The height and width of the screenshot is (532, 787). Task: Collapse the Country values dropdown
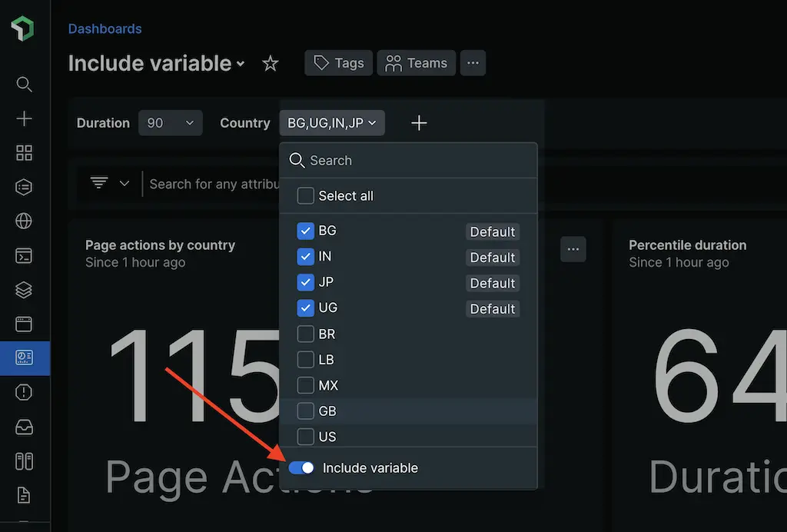[x=331, y=122]
